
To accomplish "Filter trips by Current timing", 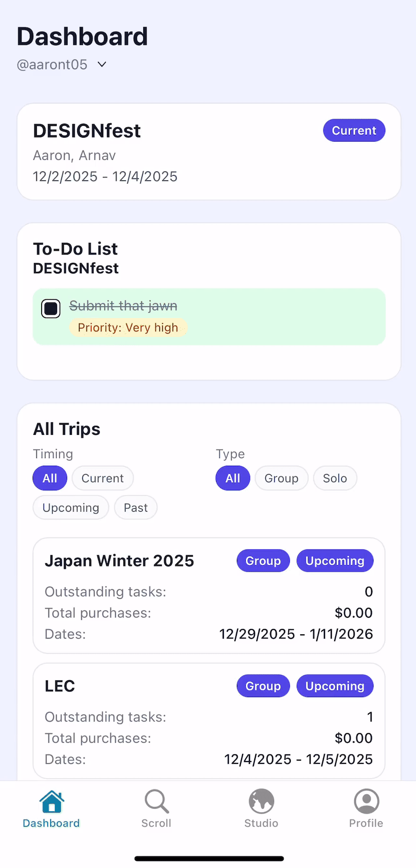I will coord(103,478).
